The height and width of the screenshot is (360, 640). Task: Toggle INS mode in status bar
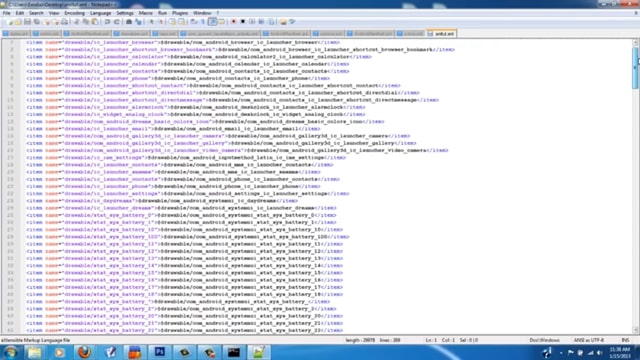click(625, 340)
